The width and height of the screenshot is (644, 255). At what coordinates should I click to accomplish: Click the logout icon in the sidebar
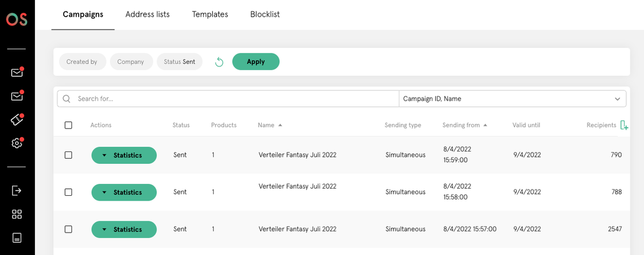point(17,191)
